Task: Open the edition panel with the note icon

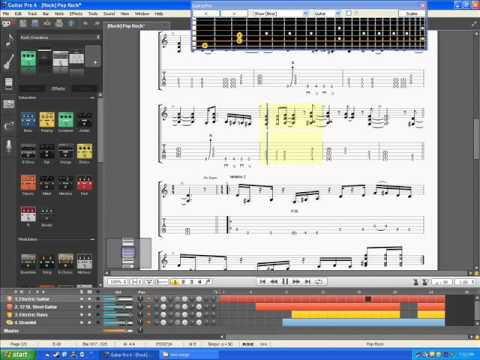Action: pyautogui.click(x=9, y=40)
